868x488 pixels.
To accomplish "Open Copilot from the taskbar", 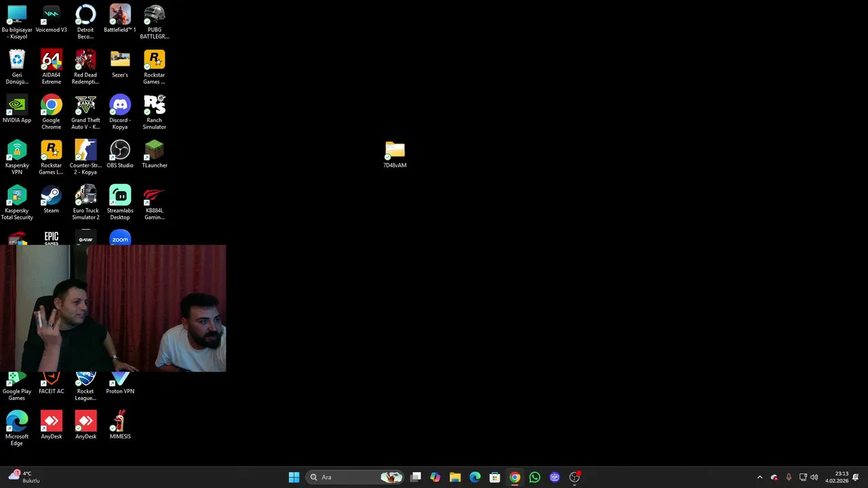I will [x=435, y=477].
